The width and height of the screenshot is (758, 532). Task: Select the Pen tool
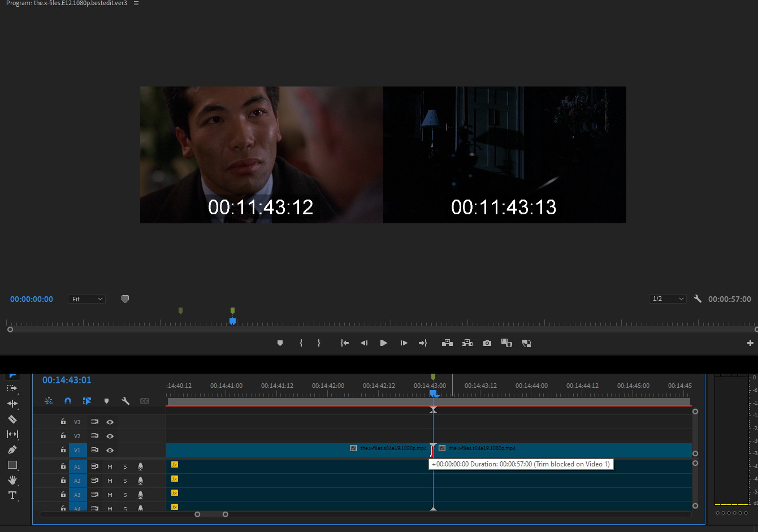click(12, 449)
